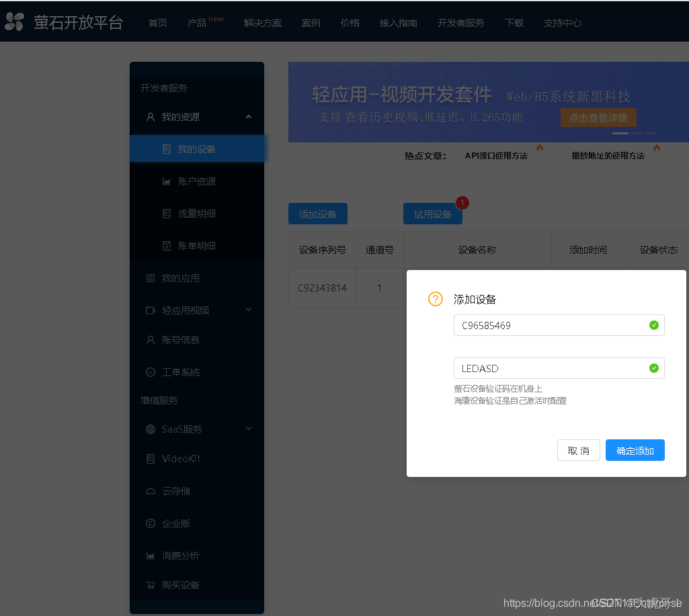The image size is (689, 616).
Task: Click the 账单明细 billing icon
Action: tap(166, 245)
